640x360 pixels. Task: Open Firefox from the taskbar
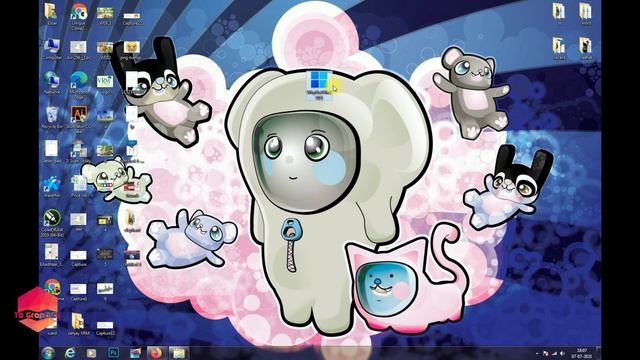(156, 353)
